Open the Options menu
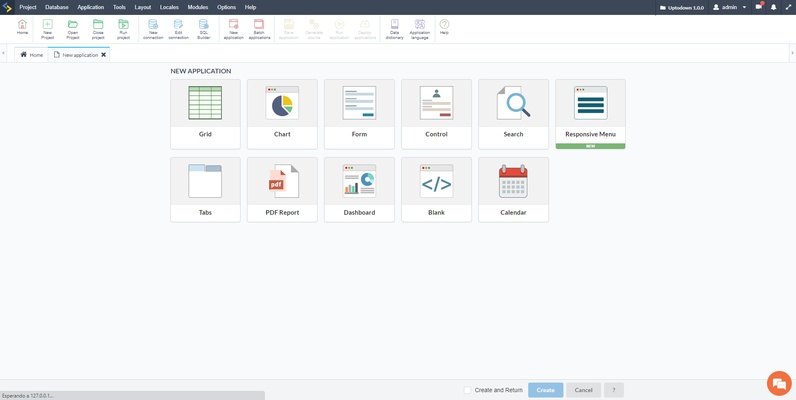 226,7
